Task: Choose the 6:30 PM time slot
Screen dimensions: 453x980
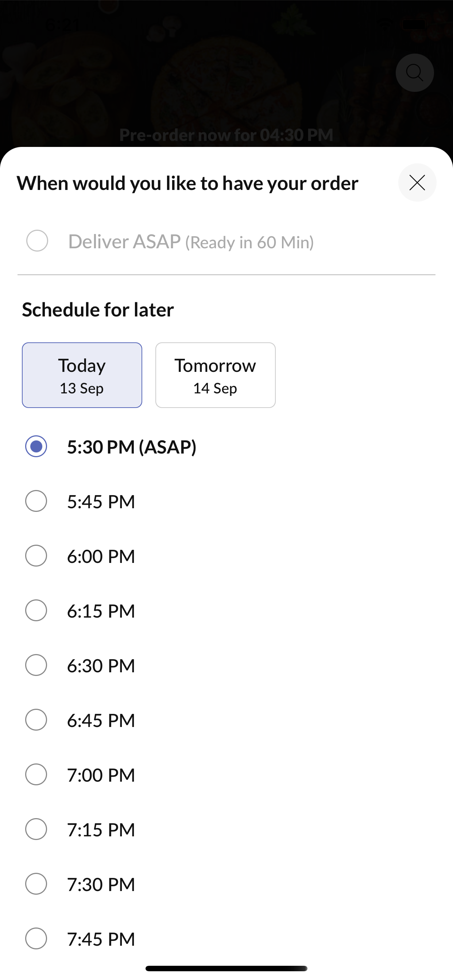Action: point(36,665)
